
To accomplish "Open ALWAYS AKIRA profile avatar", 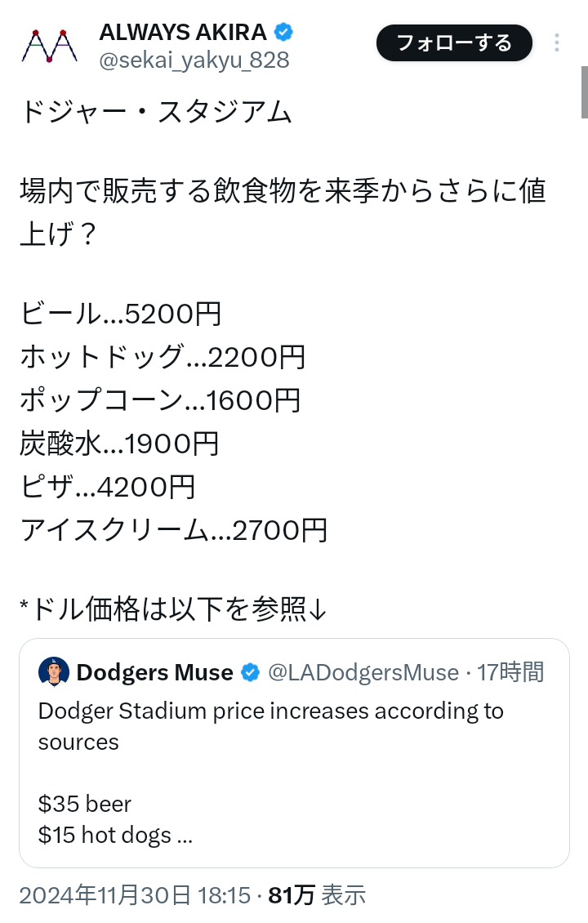I will click(x=49, y=46).
